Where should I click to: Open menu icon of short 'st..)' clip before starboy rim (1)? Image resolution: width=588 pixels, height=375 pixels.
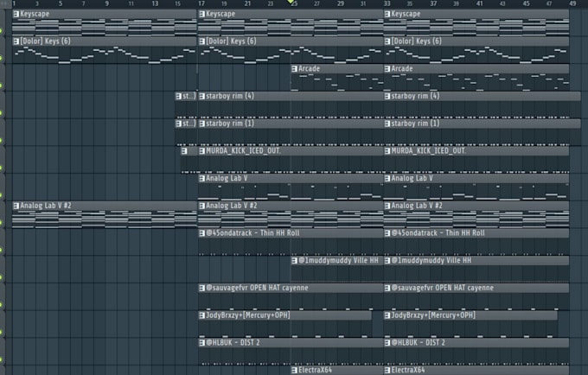click(x=178, y=124)
